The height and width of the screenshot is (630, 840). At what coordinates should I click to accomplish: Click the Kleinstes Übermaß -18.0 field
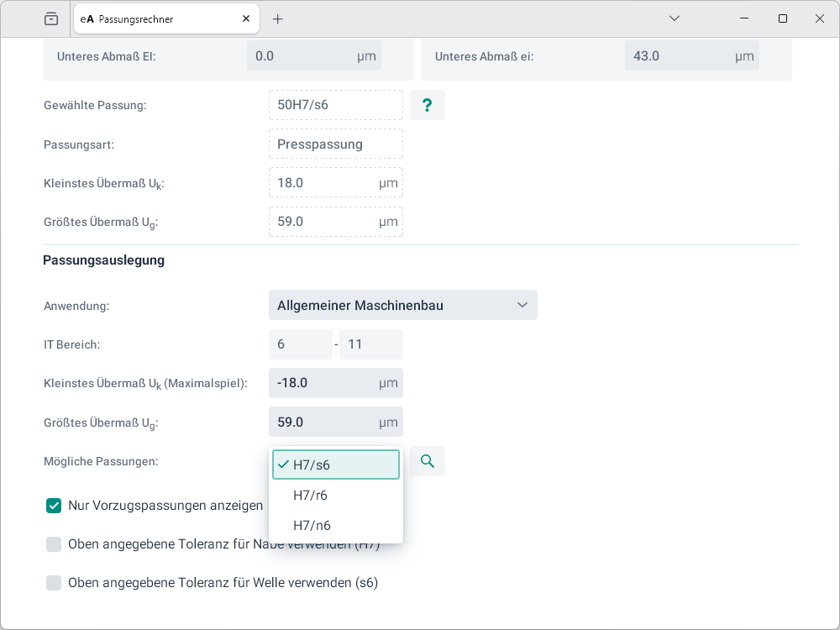(x=323, y=383)
